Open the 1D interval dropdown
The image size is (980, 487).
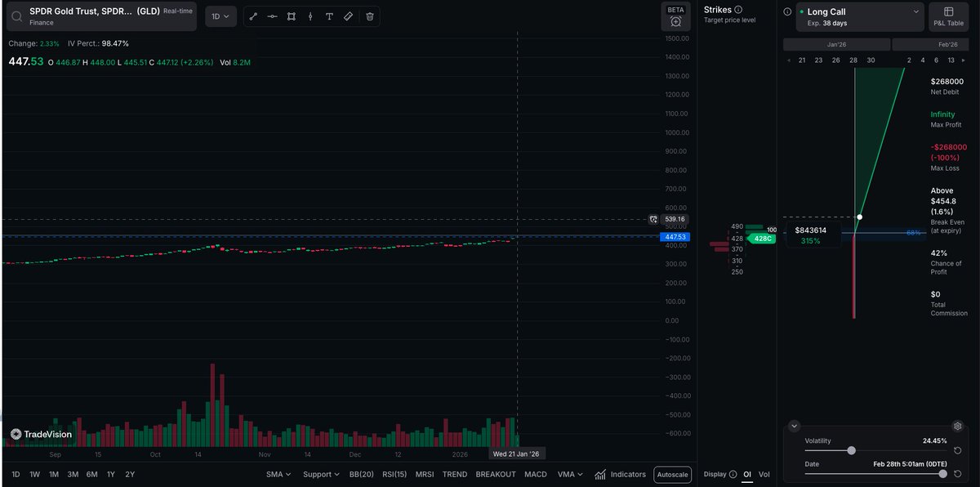pos(220,16)
